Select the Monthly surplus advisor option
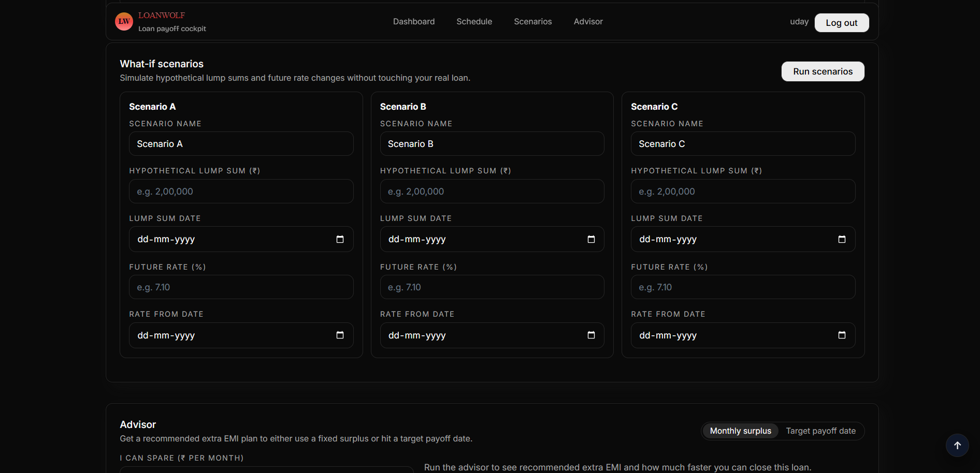The width and height of the screenshot is (980, 473). 740,431
